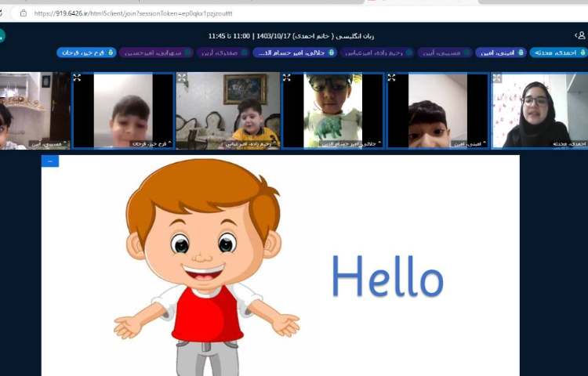Expand the رحیم زاده امیرعباس webcam name menu
The width and height of the screenshot is (588, 376).
251,144
